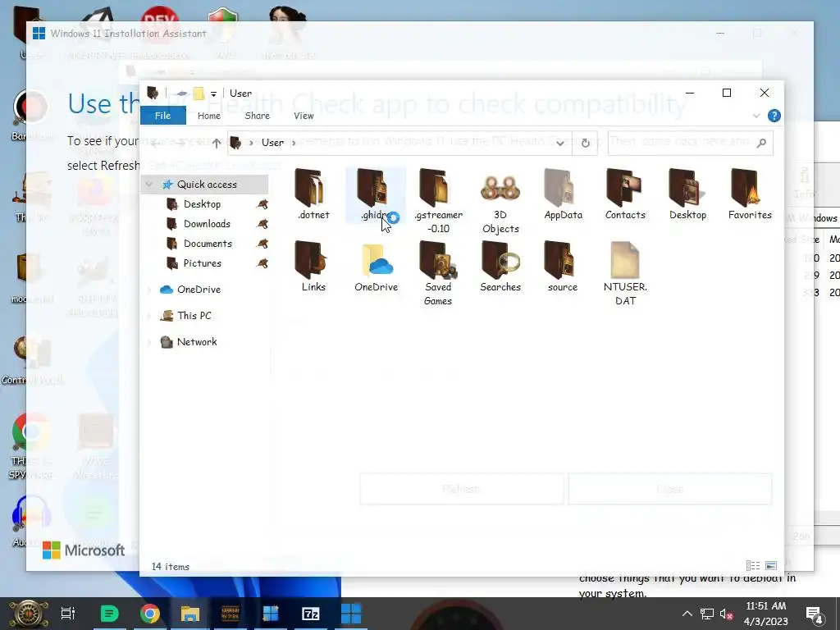Expand the OneDrive tree node
This screenshot has width=840, height=630.
pos(149,290)
